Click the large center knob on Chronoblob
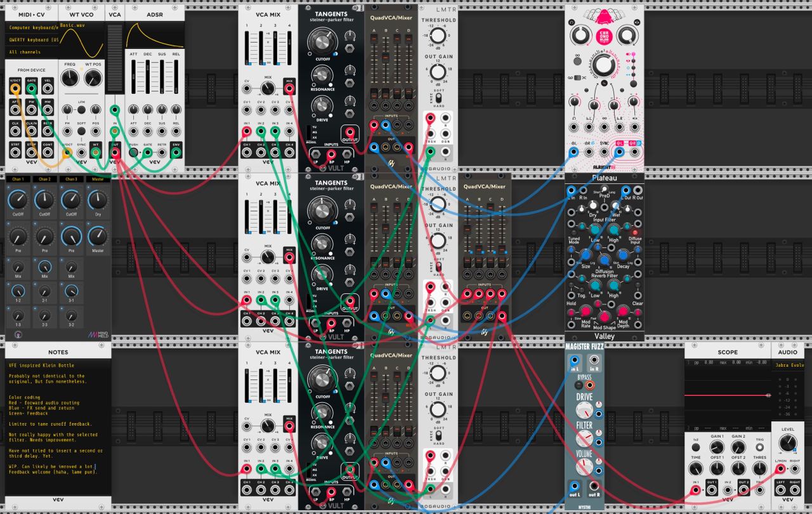Image resolution: width=812 pixels, height=514 pixels. pos(605,65)
